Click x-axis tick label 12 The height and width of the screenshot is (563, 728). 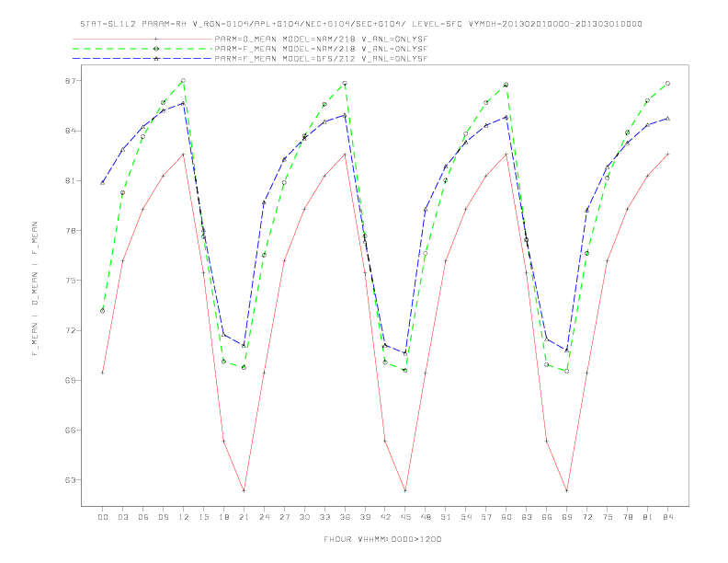coord(184,517)
